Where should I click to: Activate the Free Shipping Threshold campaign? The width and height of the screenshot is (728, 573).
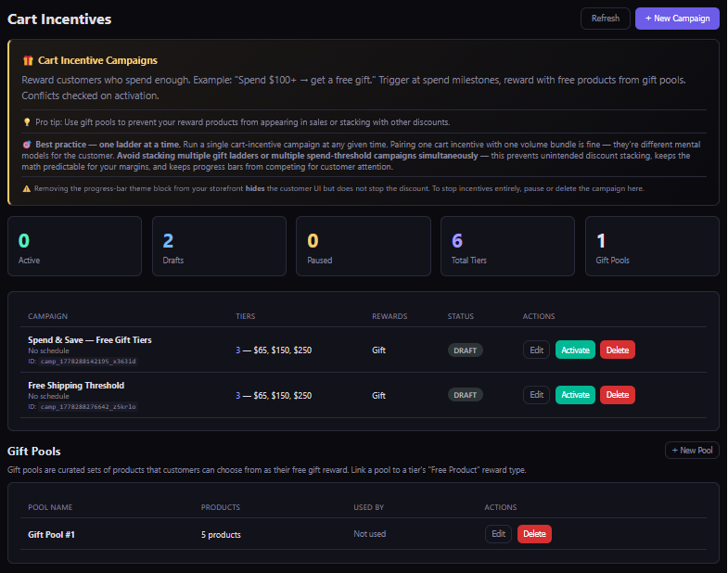point(575,395)
